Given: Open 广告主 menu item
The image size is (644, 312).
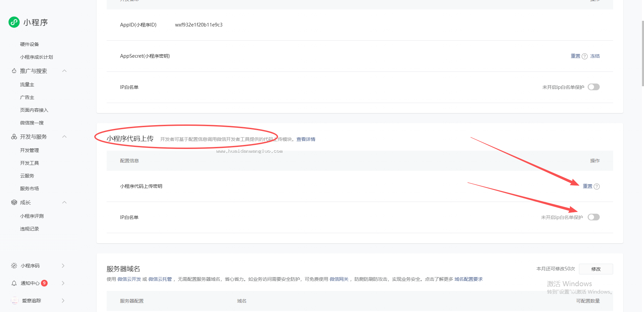Looking at the screenshot, I should 27,97.
